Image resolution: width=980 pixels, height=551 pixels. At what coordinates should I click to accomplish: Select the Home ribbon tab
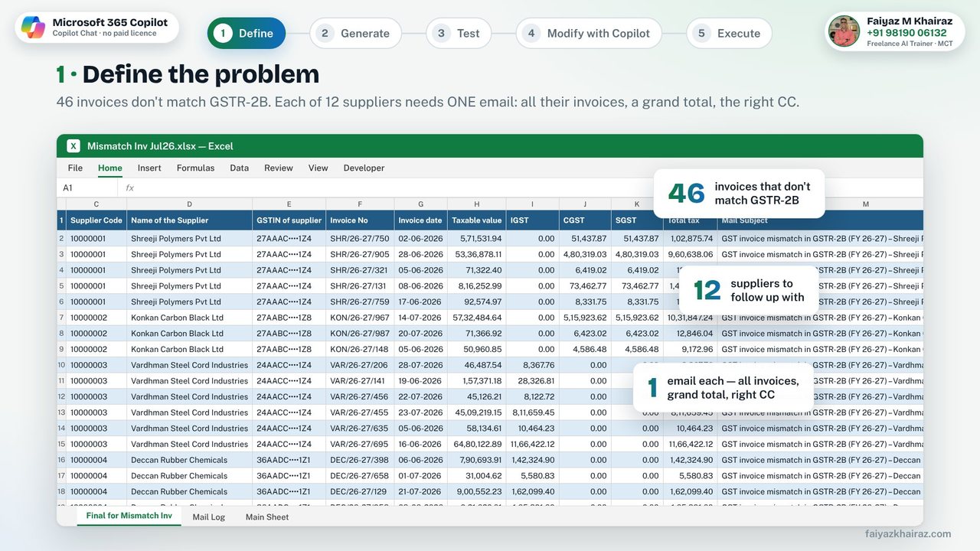click(110, 168)
